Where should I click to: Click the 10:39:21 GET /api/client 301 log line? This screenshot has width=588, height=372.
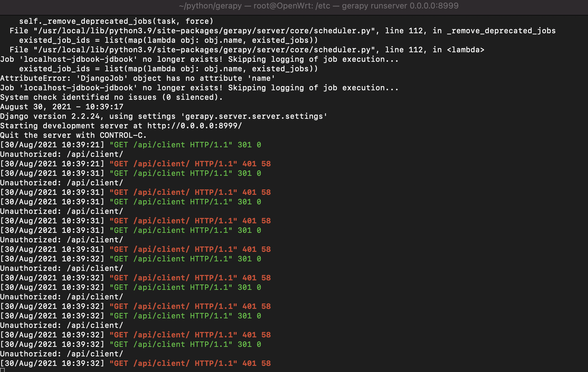[131, 145]
